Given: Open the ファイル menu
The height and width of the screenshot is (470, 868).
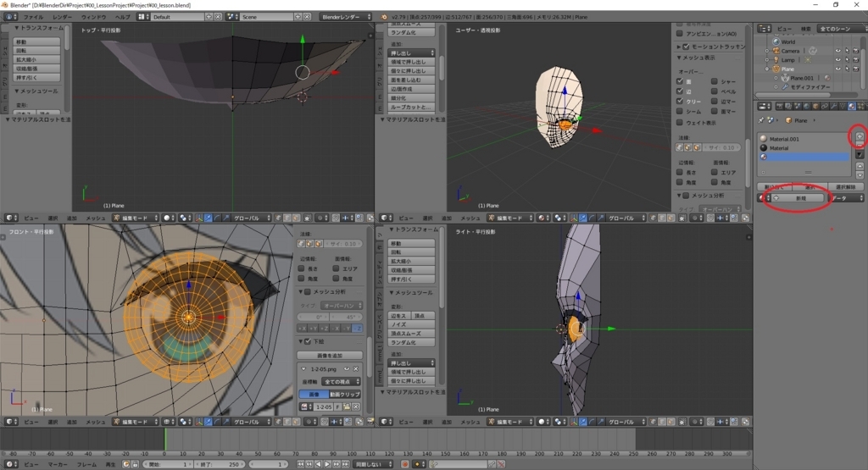Looking at the screenshot, I should click(x=33, y=17).
